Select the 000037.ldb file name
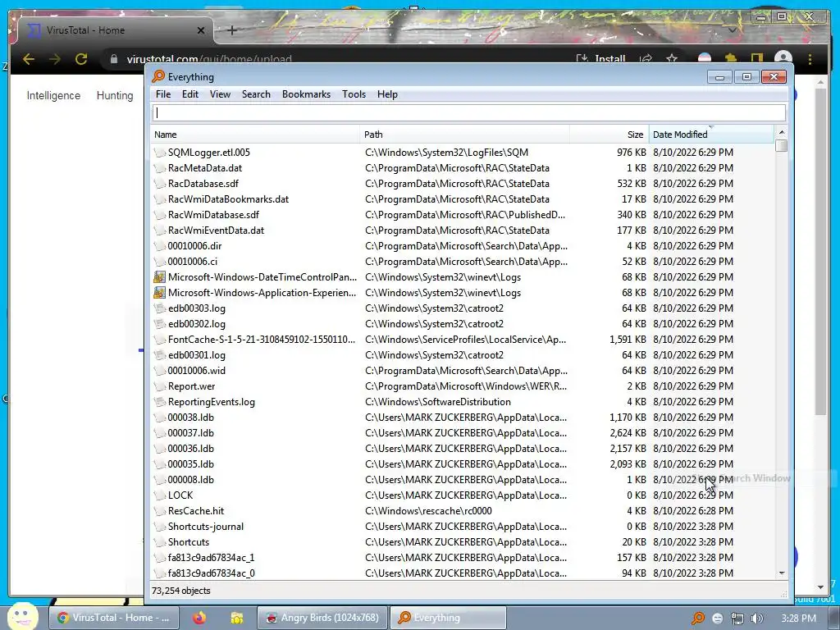Viewport: 840px width, 630px height. pyautogui.click(x=190, y=433)
